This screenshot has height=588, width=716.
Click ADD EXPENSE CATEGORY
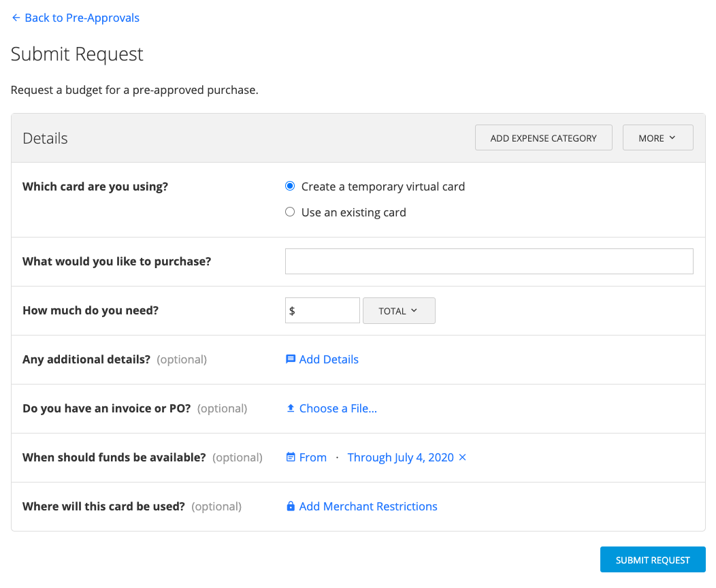click(543, 137)
